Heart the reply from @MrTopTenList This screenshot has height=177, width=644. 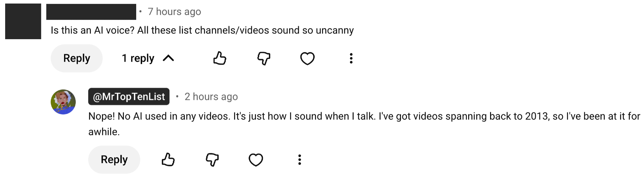point(256,160)
